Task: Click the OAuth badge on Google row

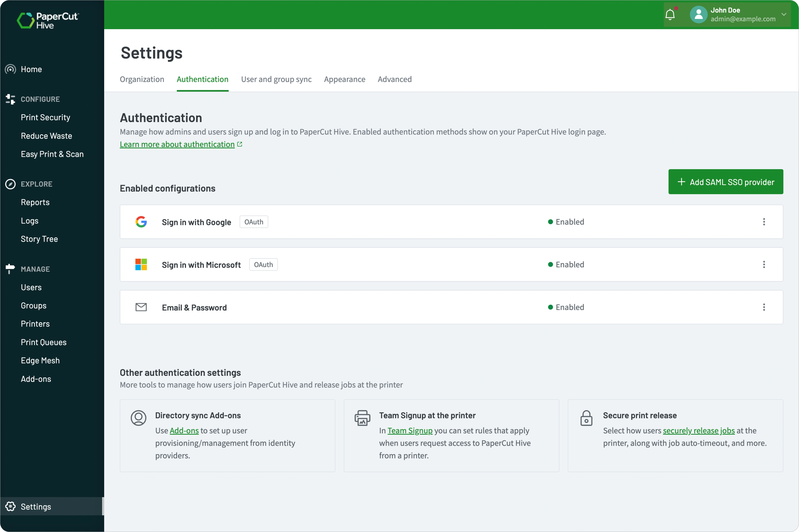Action: (254, 222)
